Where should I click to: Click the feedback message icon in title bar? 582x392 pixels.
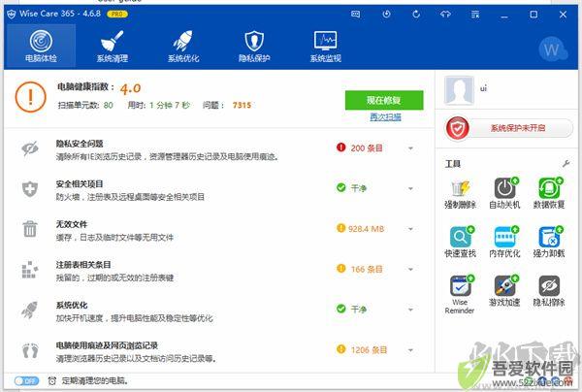(x=355, y=15)
